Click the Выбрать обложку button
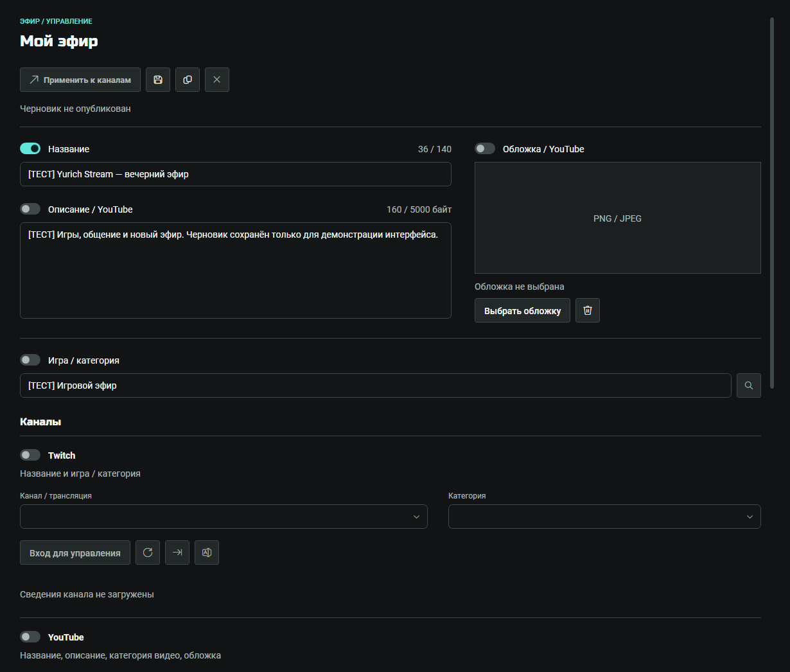Screen dimensions: 790x672 point(522,310)
